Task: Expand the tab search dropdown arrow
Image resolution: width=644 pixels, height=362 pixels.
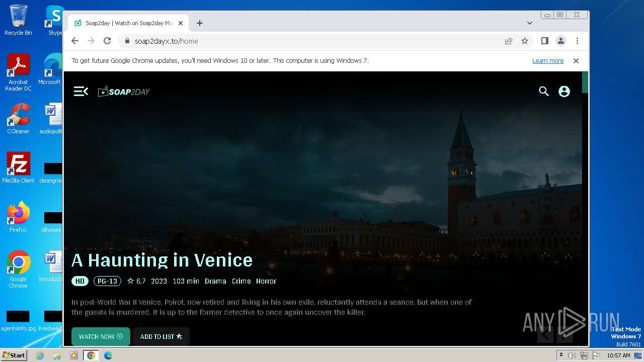Action: [530, 23]
